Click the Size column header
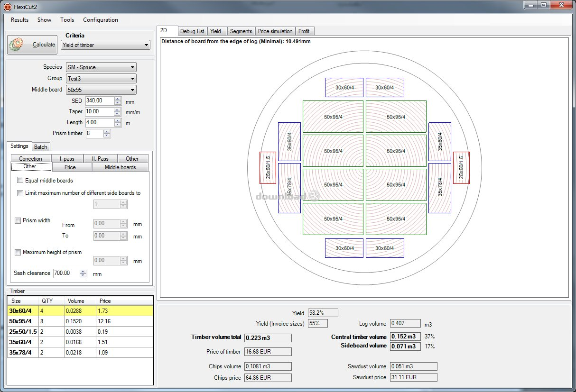Viewport: 576px width, 392px height. 23,301
